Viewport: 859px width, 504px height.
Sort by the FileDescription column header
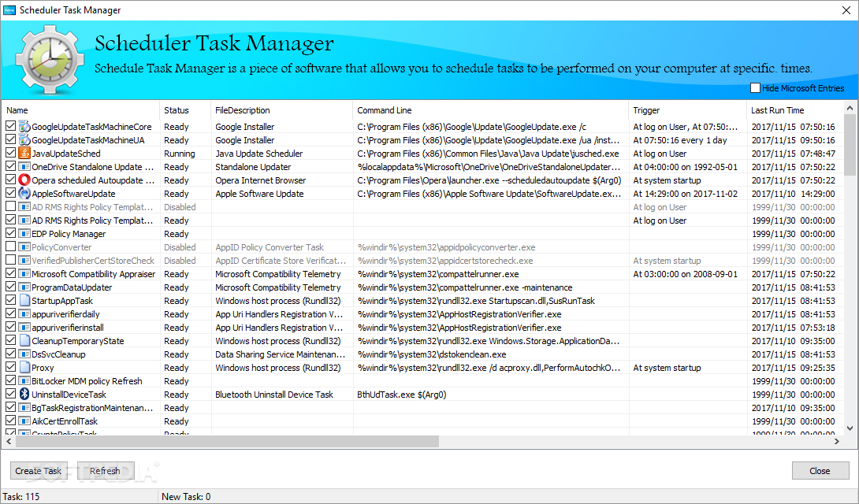[x=282, y=110]
